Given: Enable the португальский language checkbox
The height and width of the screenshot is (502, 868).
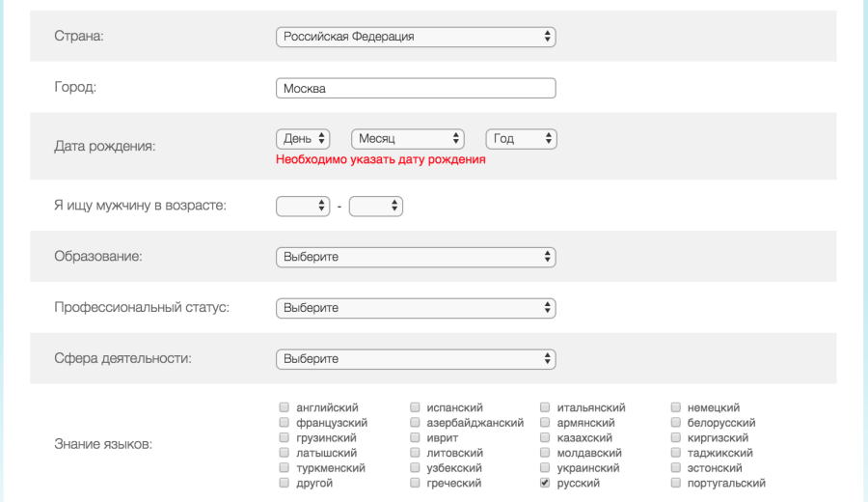Looking at the screenshot, I should coord(676,482).
